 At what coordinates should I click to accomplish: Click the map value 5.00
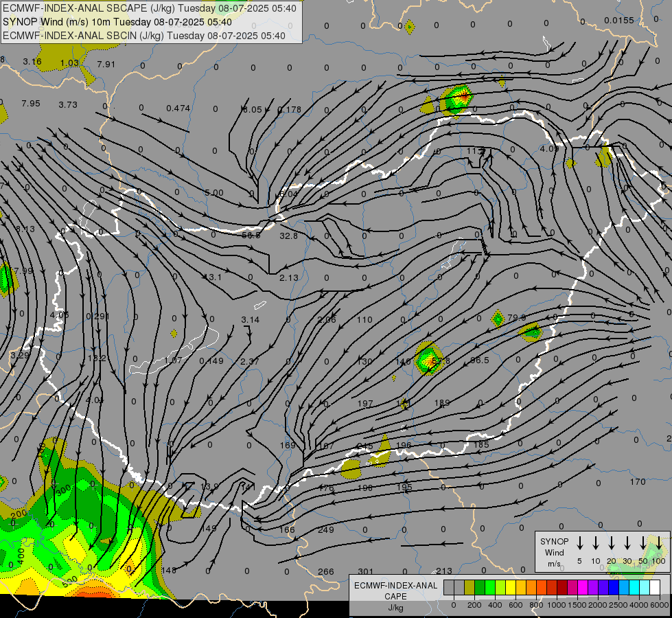tap(214, 193)
